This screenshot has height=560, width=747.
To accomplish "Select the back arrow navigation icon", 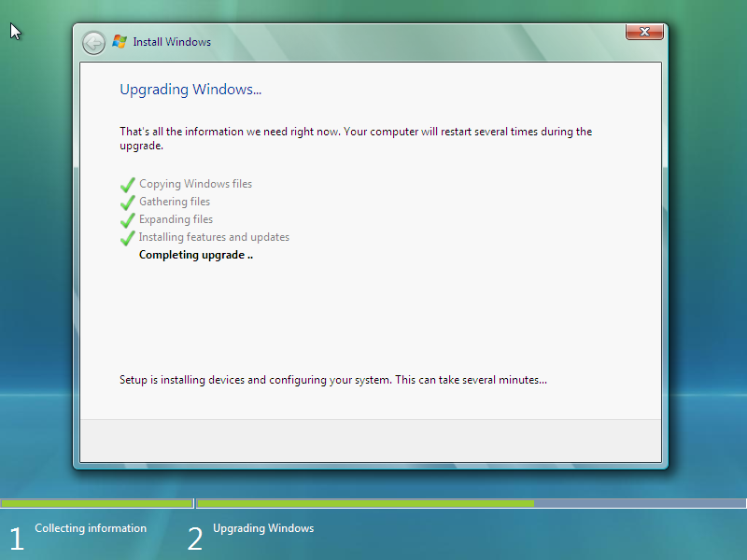I will (93, 41).
